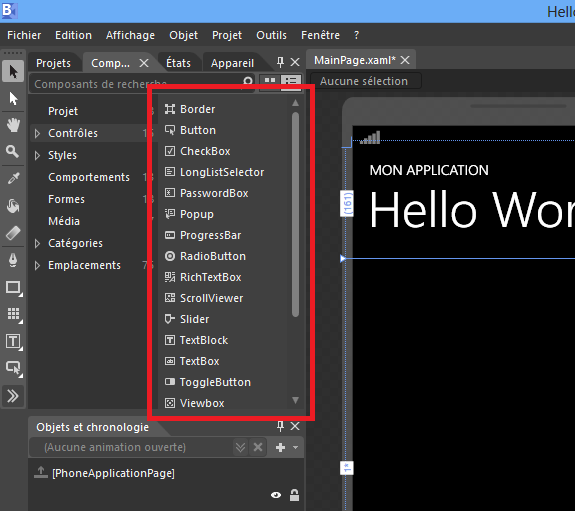Select the Direct Selection tool
This screenshot has height=511, width=575.
13,98
